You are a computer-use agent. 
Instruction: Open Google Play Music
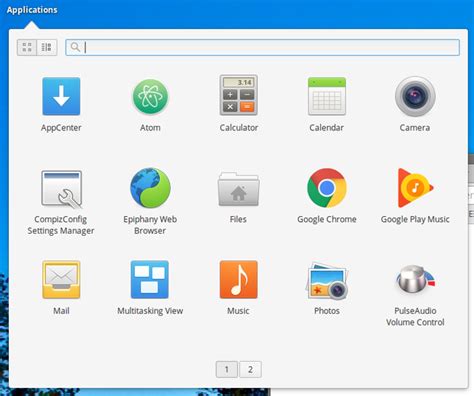click(415, 188)
